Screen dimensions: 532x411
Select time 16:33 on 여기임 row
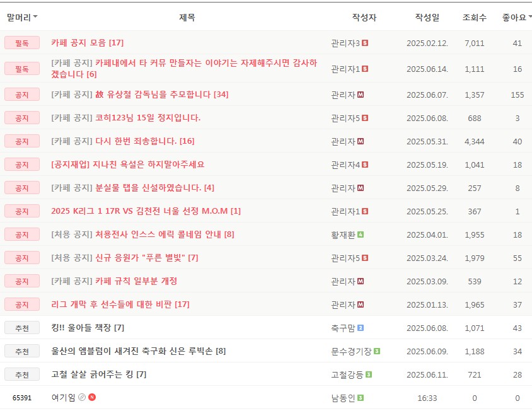[427, 398]
